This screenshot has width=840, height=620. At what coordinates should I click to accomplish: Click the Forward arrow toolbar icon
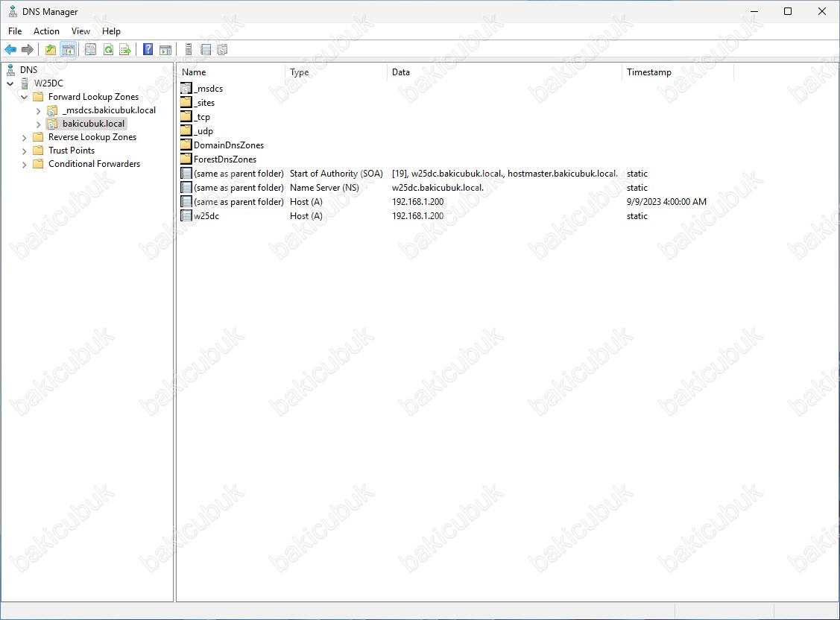click(x=28, y=50)
